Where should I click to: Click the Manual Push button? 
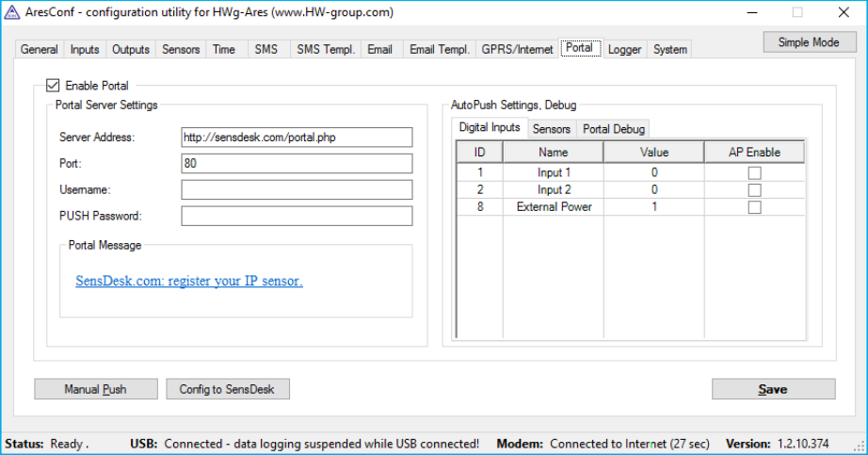[95, 389]
